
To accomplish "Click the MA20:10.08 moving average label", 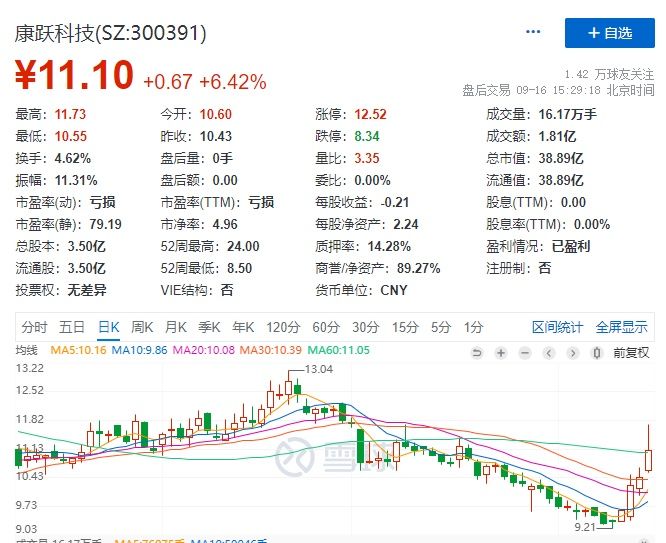I will (x=204, y=350).
